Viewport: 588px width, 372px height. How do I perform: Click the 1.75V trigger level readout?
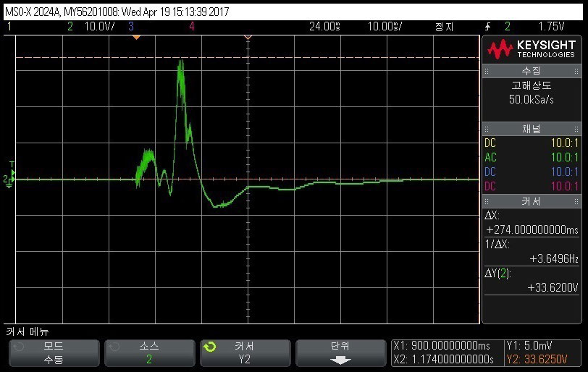551,26
